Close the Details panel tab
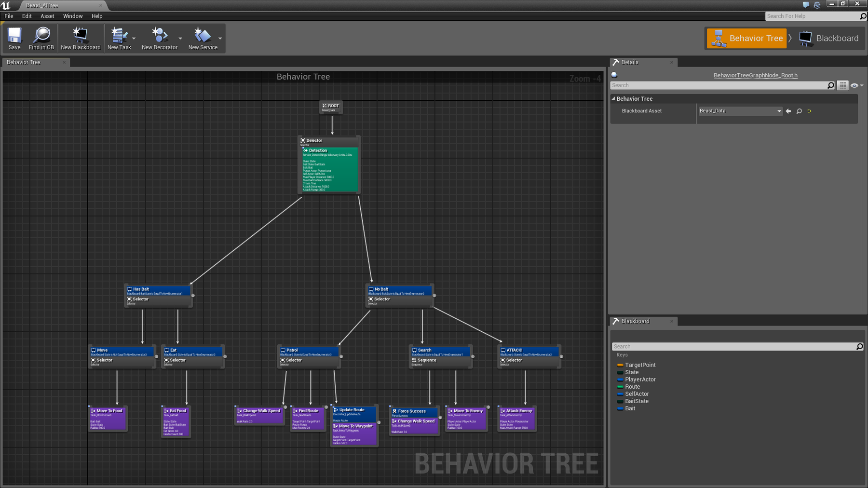868x488 pixels. coord(672,62)
